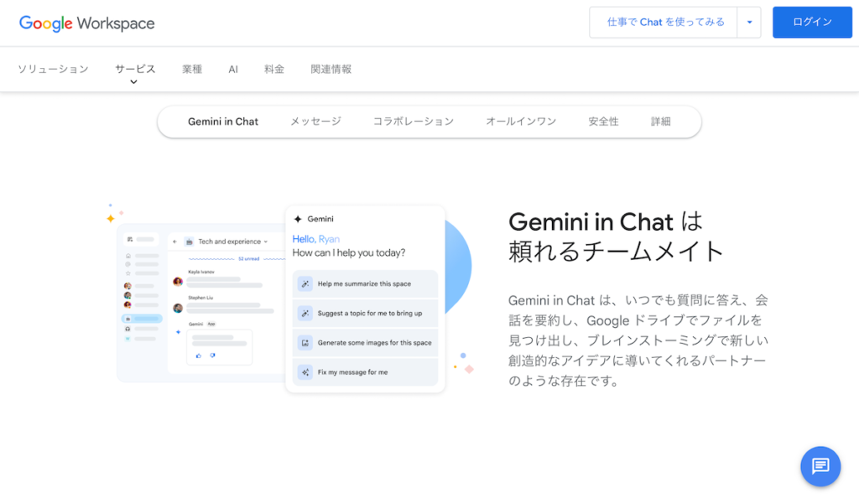Image resolution: width=859 pixels, height=504 pixels.
Task: Click the Fix my message for me suggestion
Action: click(366, 372)
